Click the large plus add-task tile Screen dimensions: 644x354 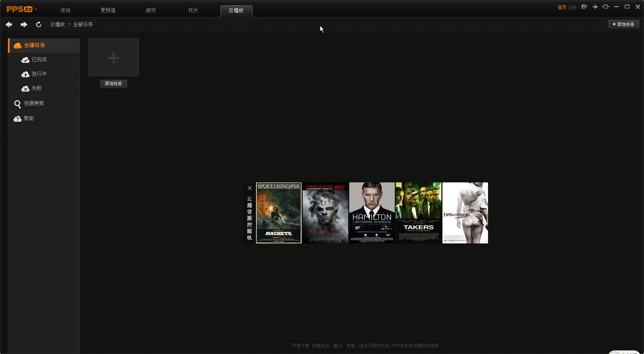coord(114,57)
